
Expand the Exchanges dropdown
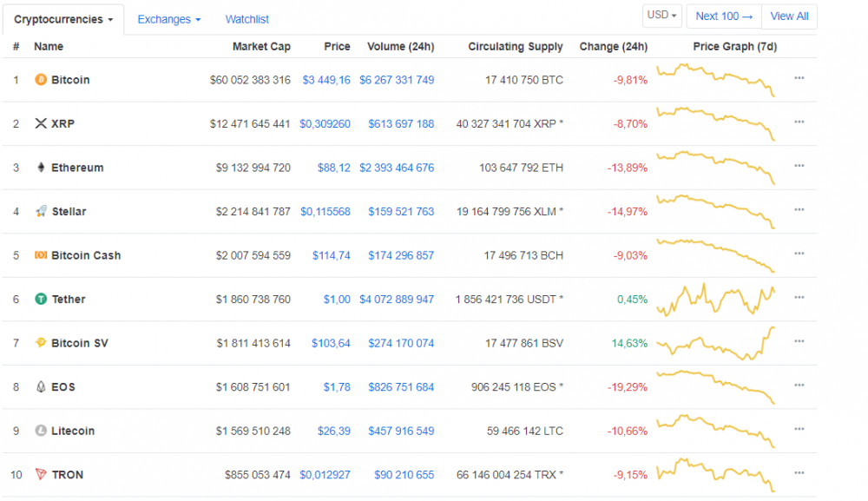click(169, 19)
